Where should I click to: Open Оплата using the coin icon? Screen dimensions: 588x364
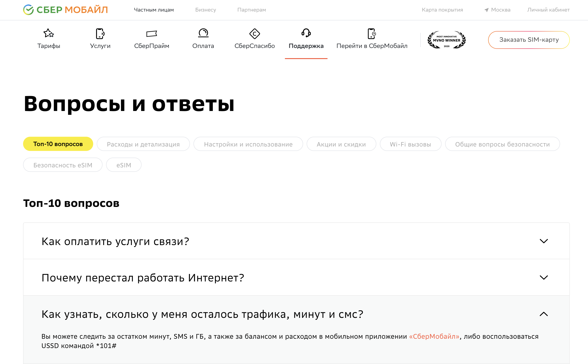[203, 34]
